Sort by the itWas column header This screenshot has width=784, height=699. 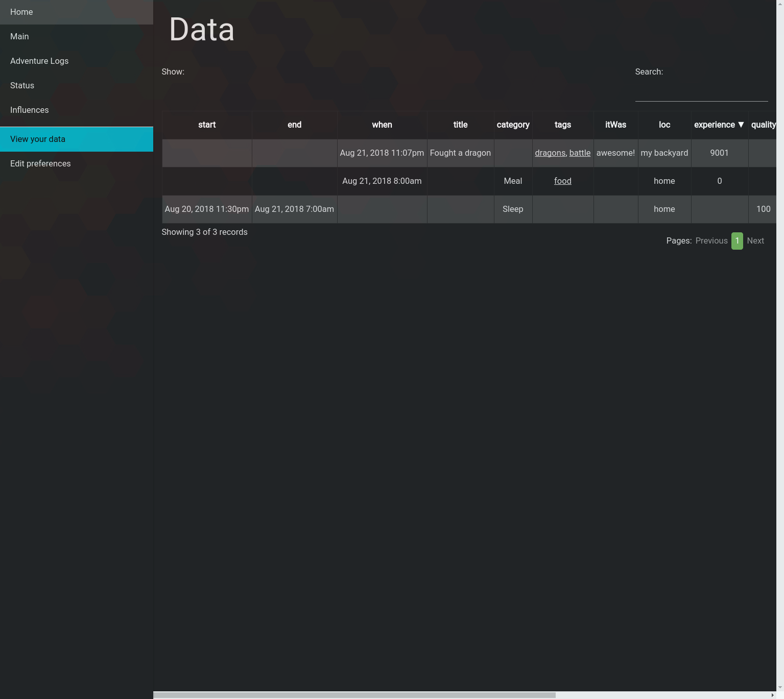pyautogui.click(x=615, y=125)
